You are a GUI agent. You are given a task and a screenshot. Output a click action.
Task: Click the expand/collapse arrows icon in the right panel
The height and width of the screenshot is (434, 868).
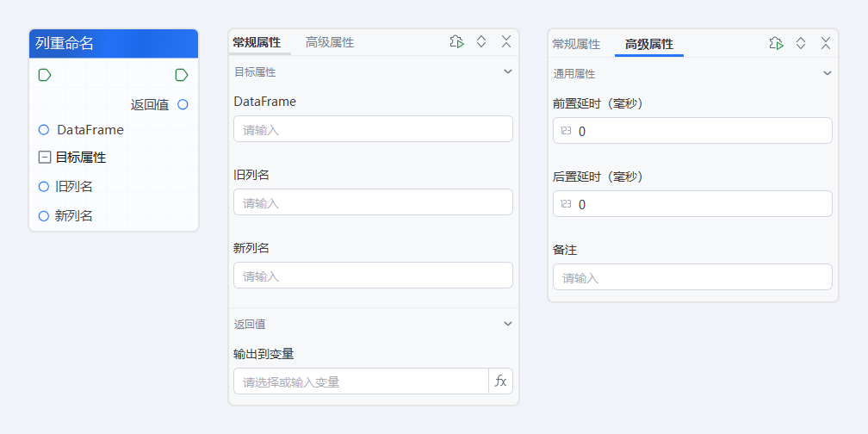(801, 43)
